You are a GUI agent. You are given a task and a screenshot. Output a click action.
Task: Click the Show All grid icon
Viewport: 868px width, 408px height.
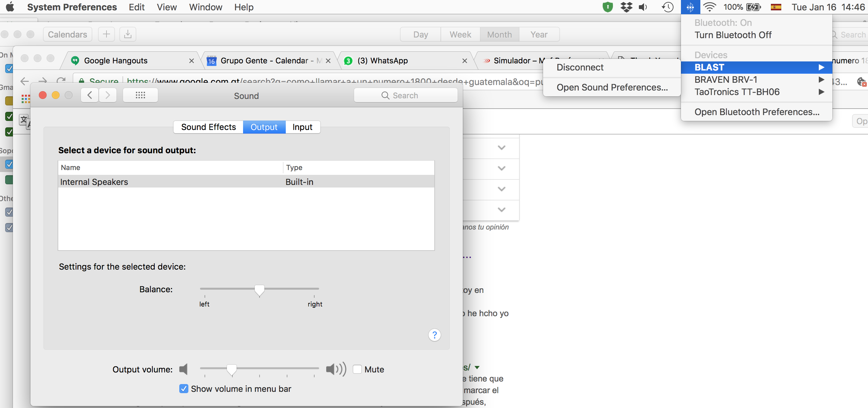[140, 95]
